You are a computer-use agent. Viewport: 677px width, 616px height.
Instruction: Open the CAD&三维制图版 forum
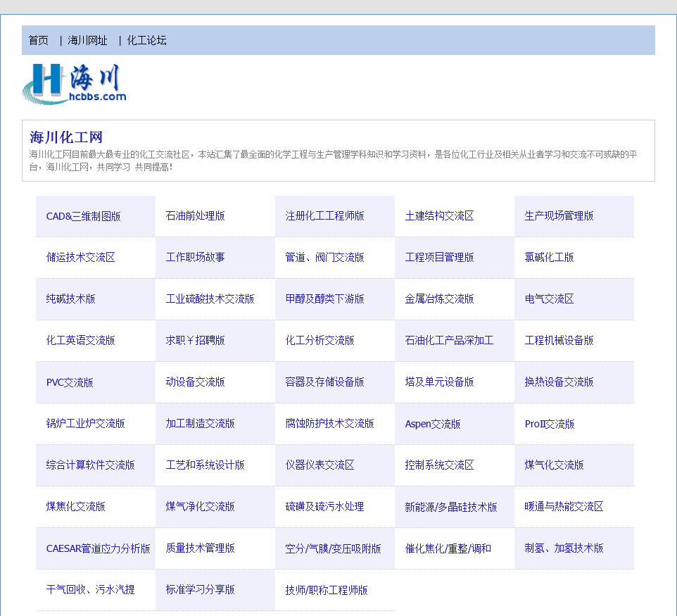(x=83, y=216)
